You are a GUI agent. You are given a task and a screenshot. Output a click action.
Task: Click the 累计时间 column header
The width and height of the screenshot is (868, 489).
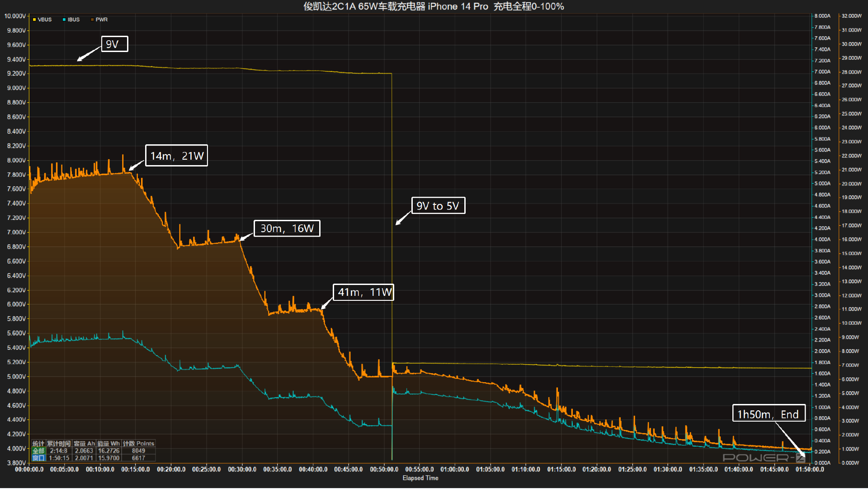59,444
